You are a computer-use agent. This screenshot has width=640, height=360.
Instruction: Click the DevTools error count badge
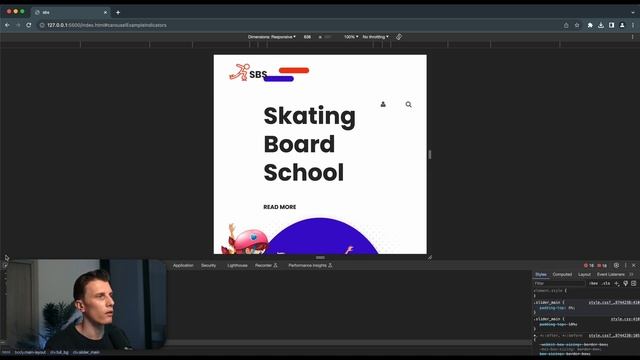point(589,265)
